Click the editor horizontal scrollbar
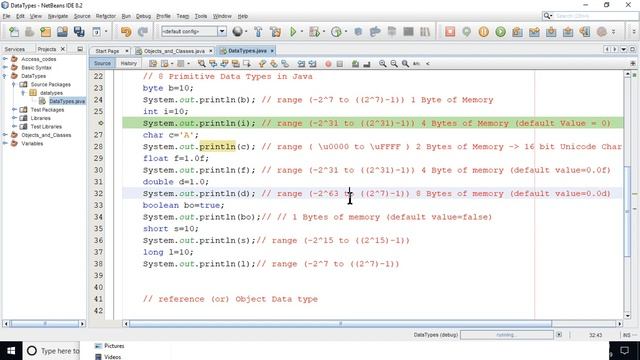This screenshot has width=640, height=360. click(340, 324)
